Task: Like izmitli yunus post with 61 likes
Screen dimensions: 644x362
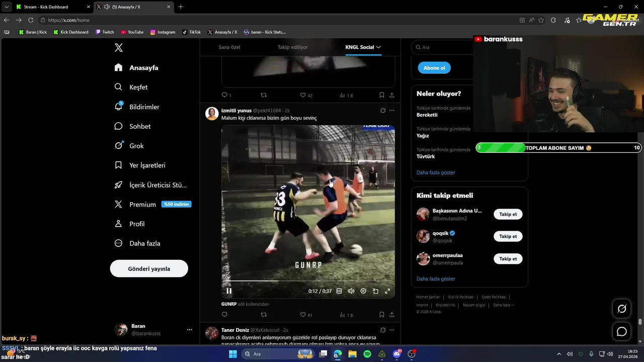Action: [x=306, y=315]
